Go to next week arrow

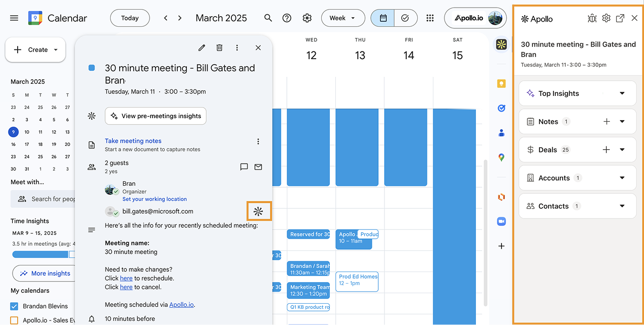(180, 18)
